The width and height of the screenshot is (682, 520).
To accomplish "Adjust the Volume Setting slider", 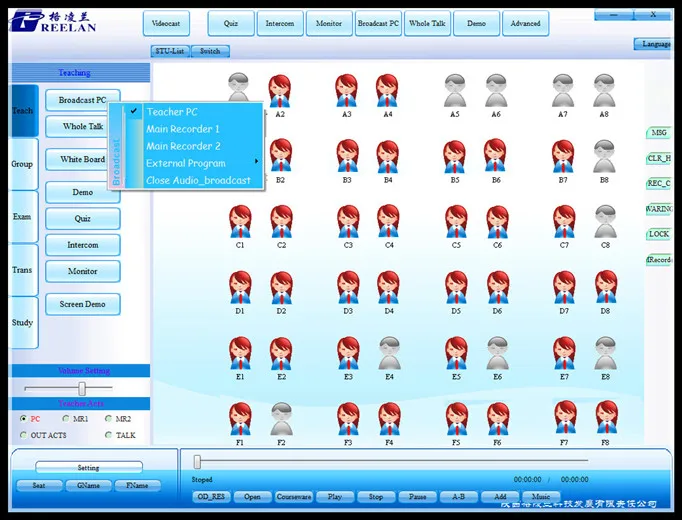I will pyautogui.click(x=82, y=389).
